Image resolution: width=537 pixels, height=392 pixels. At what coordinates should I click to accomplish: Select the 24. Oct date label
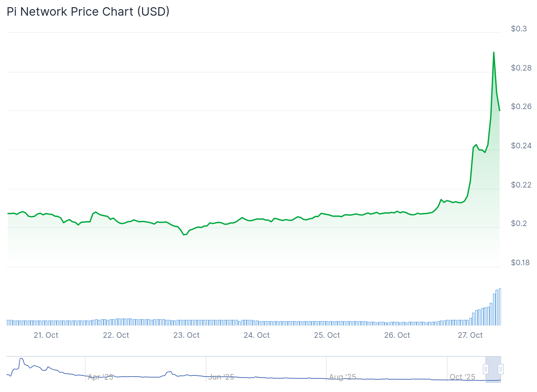[x=257, y=335]
